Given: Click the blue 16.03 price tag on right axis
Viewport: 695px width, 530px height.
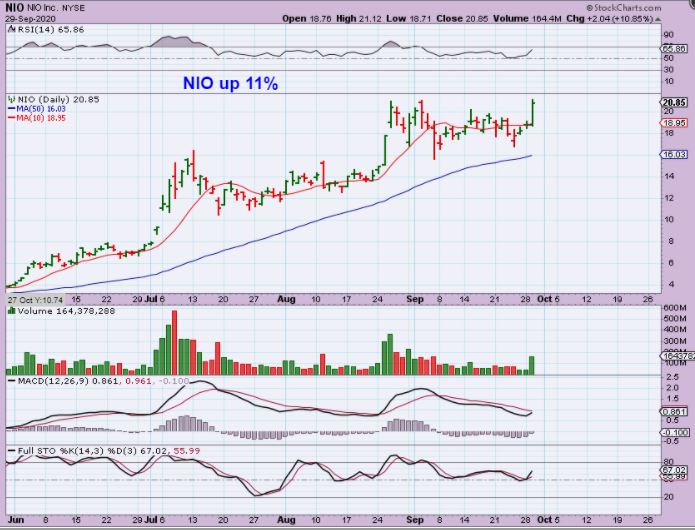Looking at the screenshot, I should (x=674, y=154).
